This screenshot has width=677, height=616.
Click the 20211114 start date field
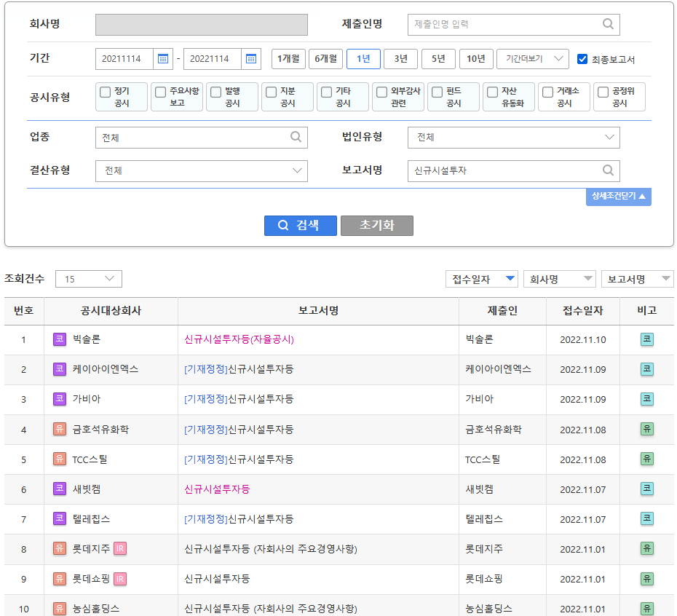coord(124,59)
